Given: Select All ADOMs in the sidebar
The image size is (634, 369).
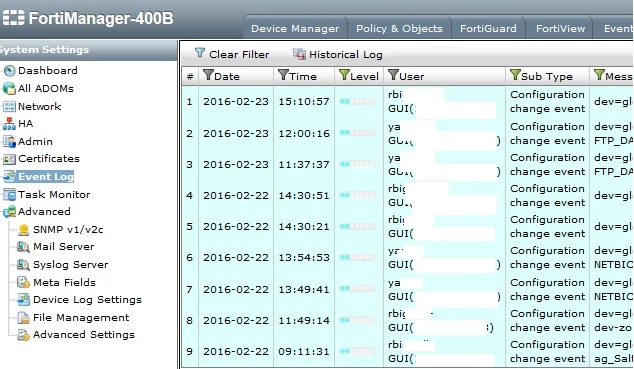Looking at the screenshot, I should coord(46,89).
